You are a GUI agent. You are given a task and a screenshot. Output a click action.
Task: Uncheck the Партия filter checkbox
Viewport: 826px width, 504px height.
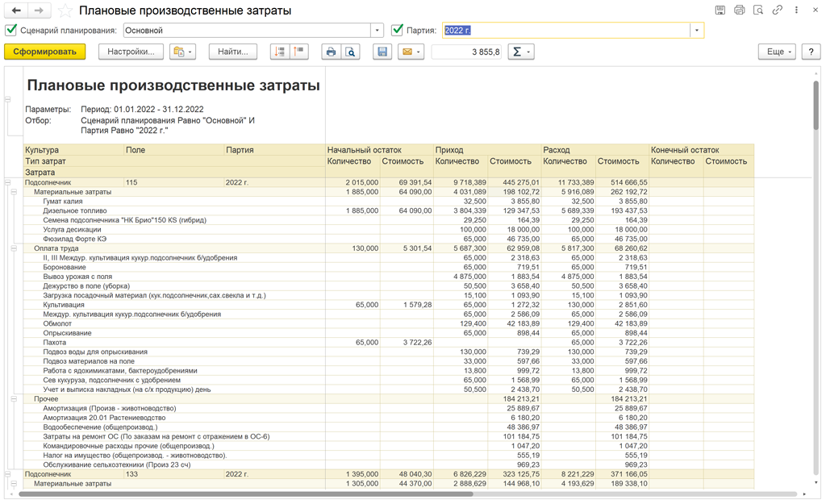[x=397, y=31]
